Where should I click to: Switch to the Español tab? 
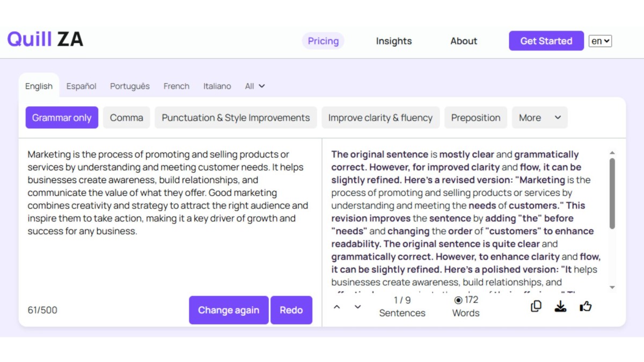click(x=82, y=86)
